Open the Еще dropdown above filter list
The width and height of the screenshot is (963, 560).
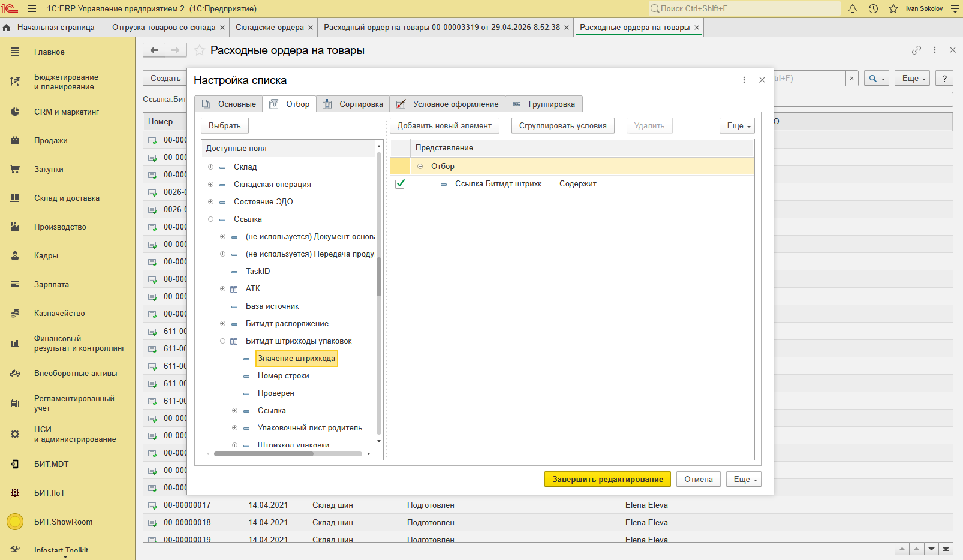[x=737, y=126]
